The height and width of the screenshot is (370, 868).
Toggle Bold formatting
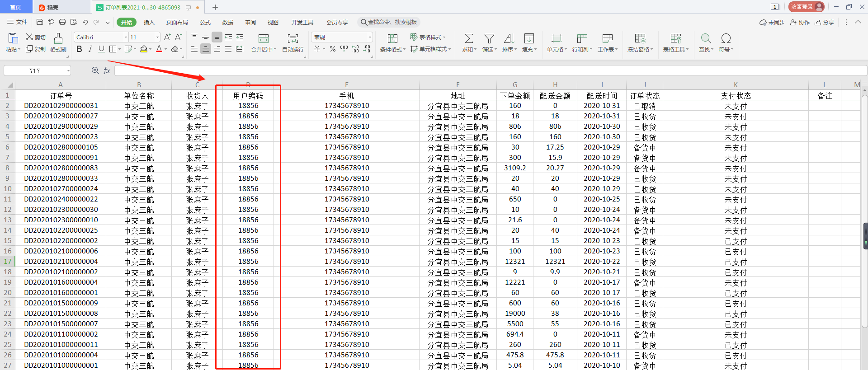[79, 49]
